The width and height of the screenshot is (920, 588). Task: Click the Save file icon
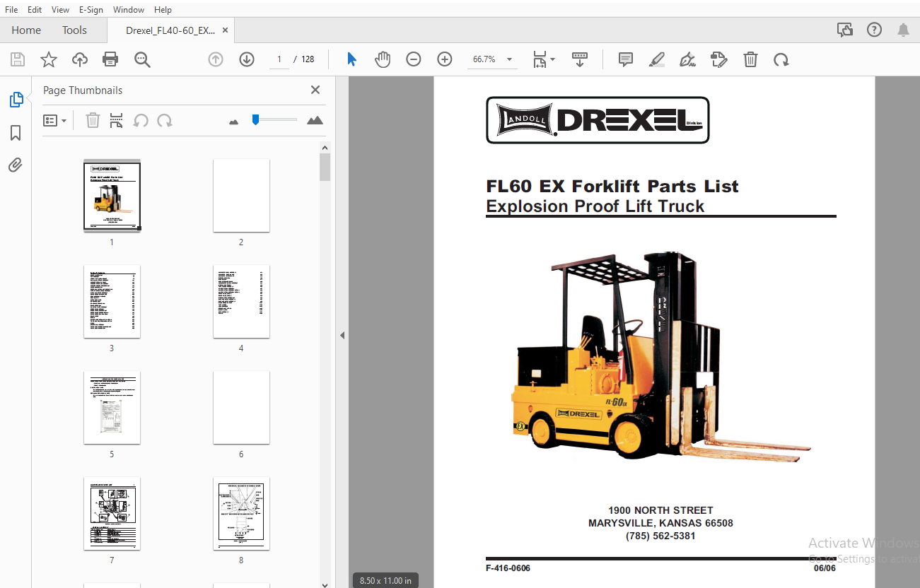point(18,59)
